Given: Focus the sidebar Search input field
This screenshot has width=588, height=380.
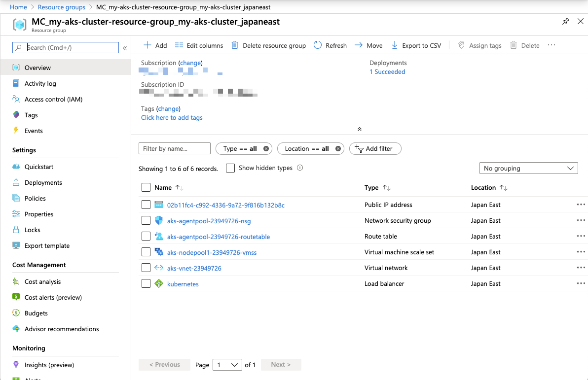Looking at the screenshot, I should (66, 48).
